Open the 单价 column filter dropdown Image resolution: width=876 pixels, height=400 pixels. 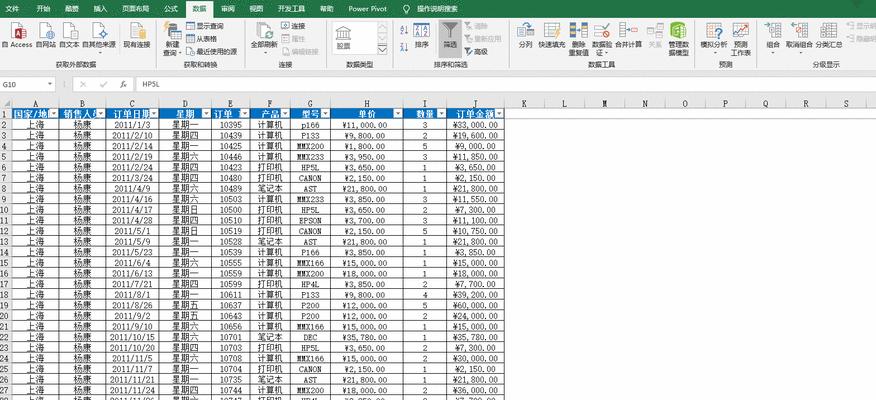pyautogui.click(x=398, y=113)
